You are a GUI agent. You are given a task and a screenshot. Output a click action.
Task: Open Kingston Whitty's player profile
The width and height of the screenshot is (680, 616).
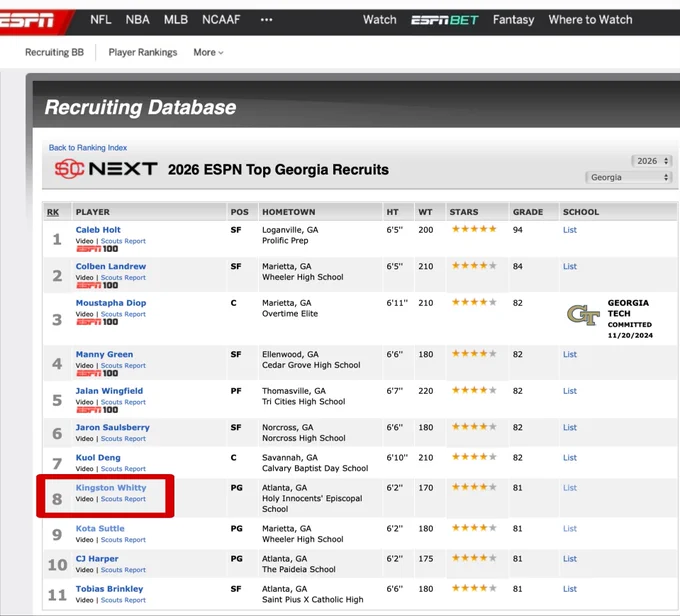pyautogui.click(x=111, y=488)
